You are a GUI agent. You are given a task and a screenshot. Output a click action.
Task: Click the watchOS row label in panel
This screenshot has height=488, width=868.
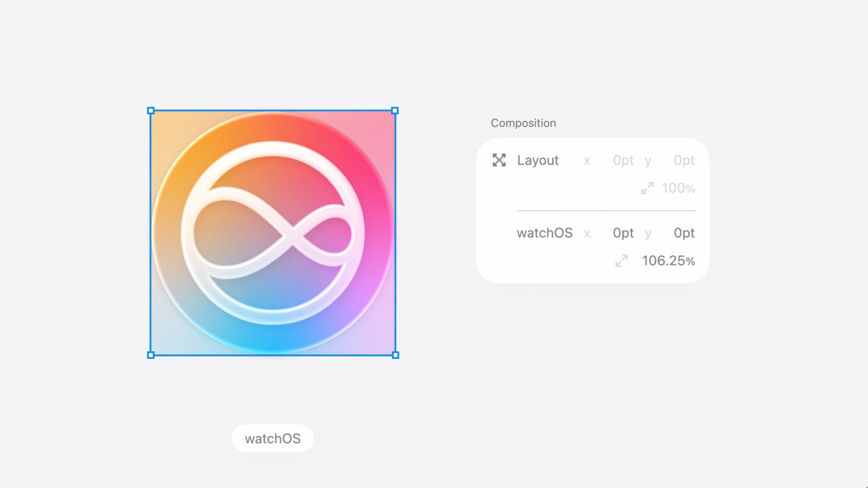(544, 233)
